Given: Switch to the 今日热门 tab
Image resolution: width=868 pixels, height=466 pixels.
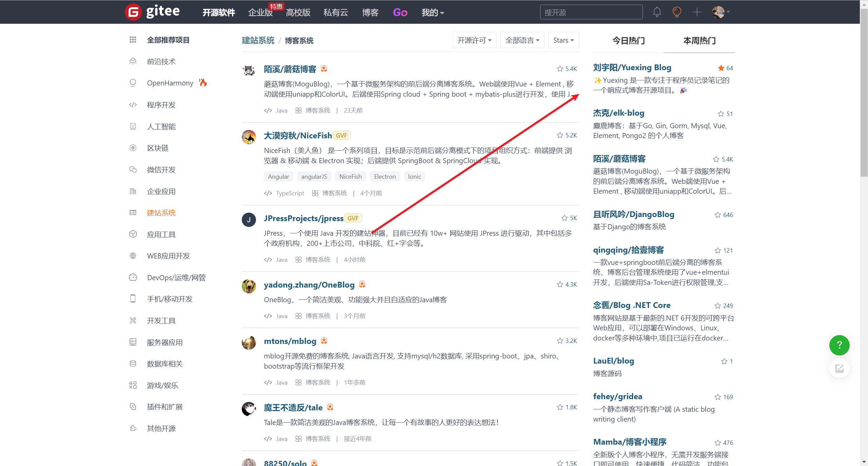Looking at the screenshot, I should pyautogui.click(x=629, y=41).
